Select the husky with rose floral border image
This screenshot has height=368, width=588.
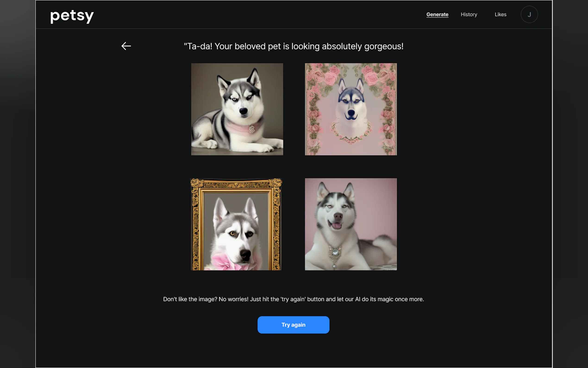click(x=351, y=109)
